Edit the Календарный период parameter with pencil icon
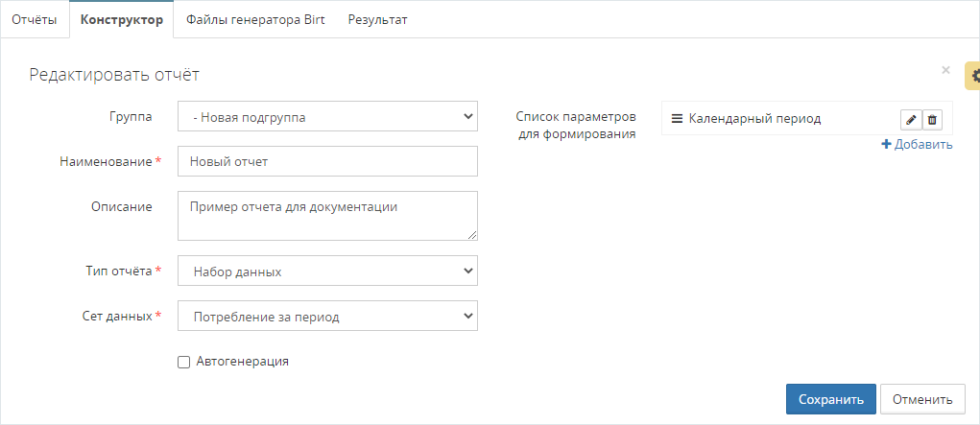The width and height of the screenshot is (980, 425). tap(911, 120)
